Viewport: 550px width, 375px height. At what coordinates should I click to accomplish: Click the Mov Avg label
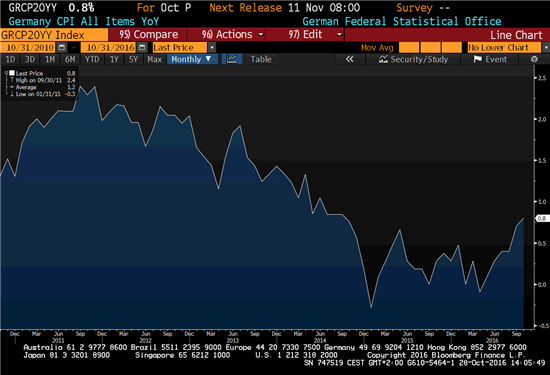[377, 47]
